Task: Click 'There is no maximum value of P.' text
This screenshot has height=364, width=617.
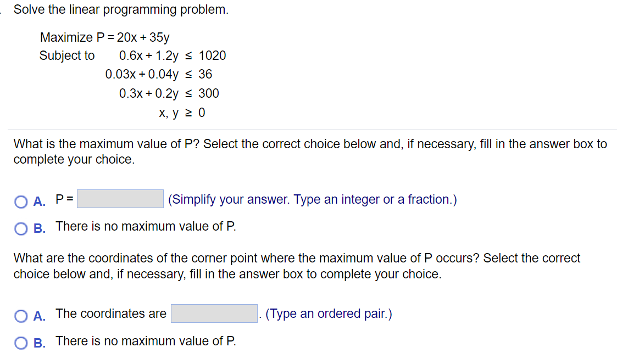Action: 145,226
